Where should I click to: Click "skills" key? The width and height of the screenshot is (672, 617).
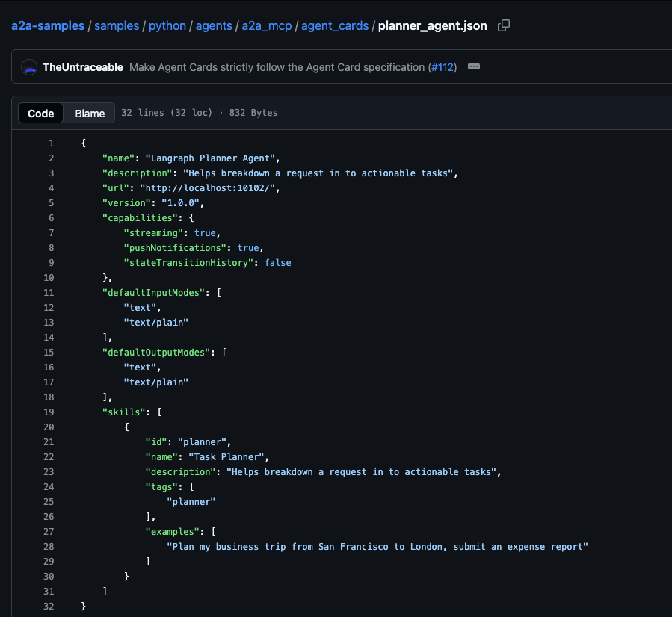click(x=123, y=412)
